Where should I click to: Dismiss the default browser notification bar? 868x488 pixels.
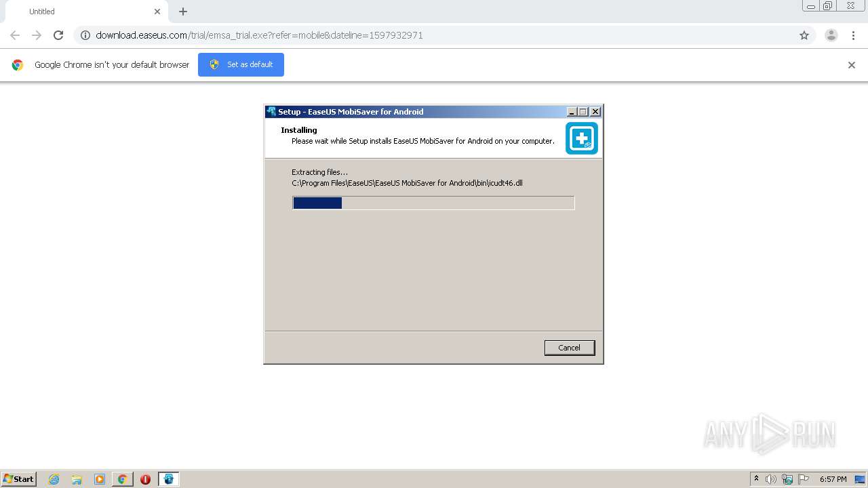click(852, 65)
